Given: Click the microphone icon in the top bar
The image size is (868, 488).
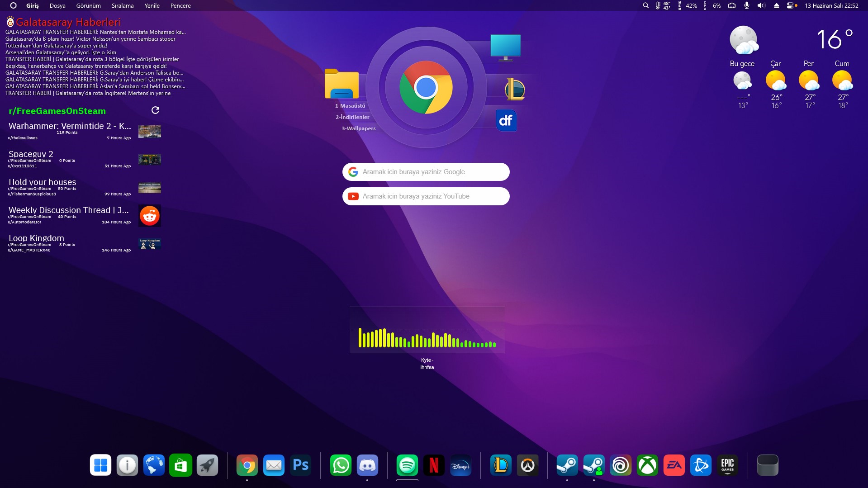Looking at the screenshot, I should 747,5.
